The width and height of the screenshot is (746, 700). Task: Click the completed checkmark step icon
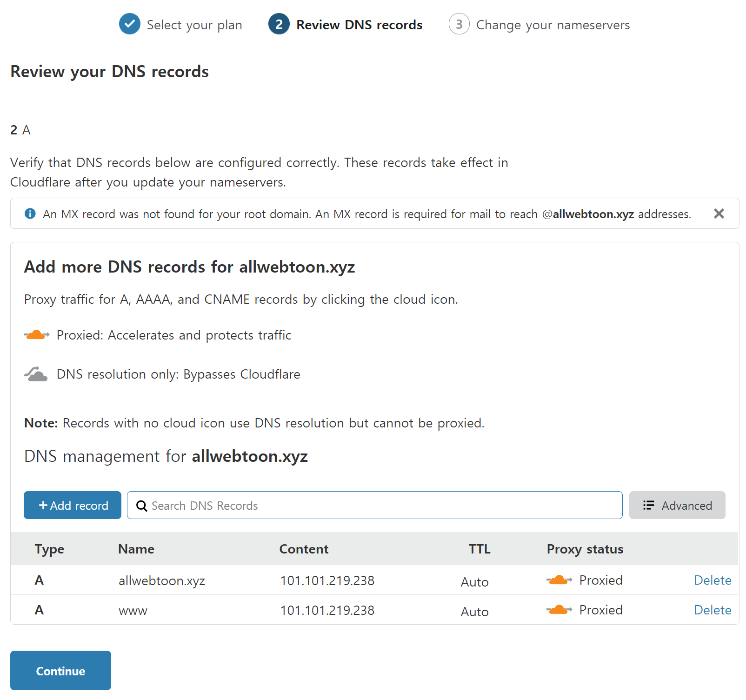click(x=130, y=24)
